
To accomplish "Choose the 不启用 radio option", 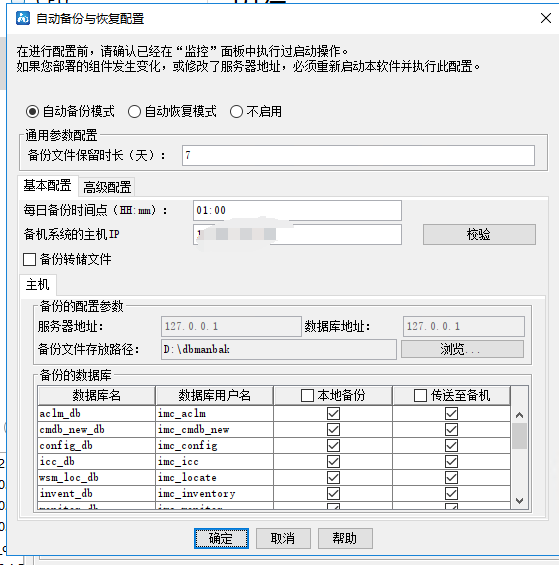I will tap(236, 111).
